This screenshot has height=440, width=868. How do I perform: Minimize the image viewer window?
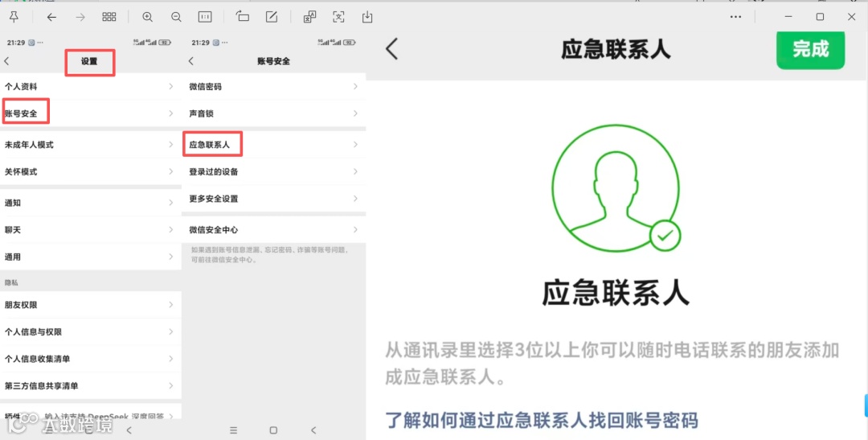tap(788, 17)
